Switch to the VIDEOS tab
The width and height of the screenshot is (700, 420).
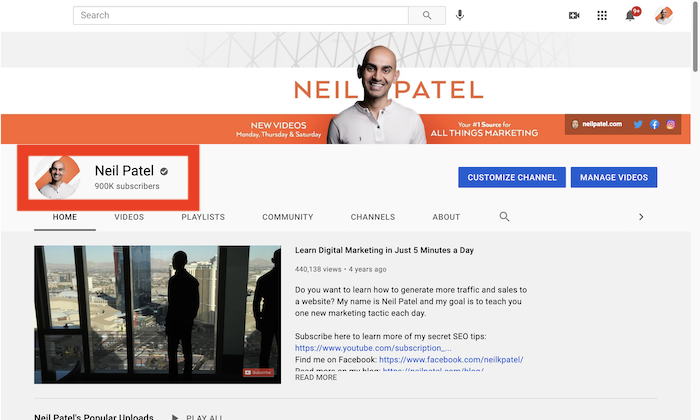point(129,217)
